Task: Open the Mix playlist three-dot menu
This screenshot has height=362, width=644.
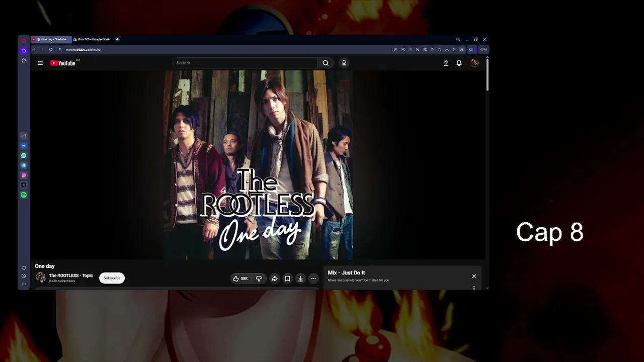Action: click(474, 288)
